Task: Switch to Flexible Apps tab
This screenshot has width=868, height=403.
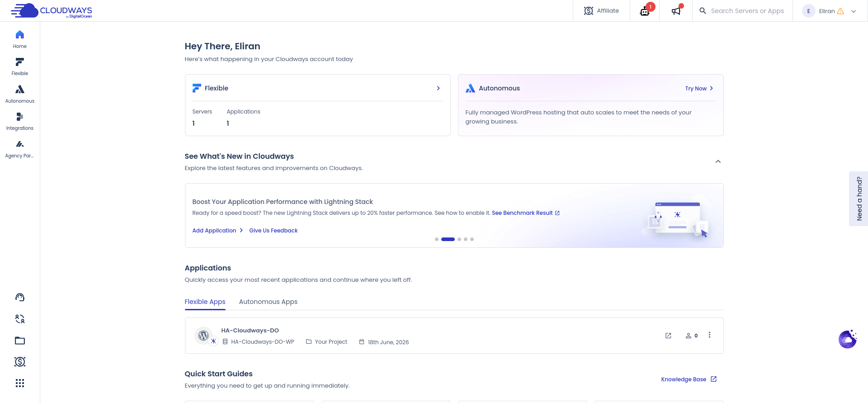Action: tap(205, 302)
